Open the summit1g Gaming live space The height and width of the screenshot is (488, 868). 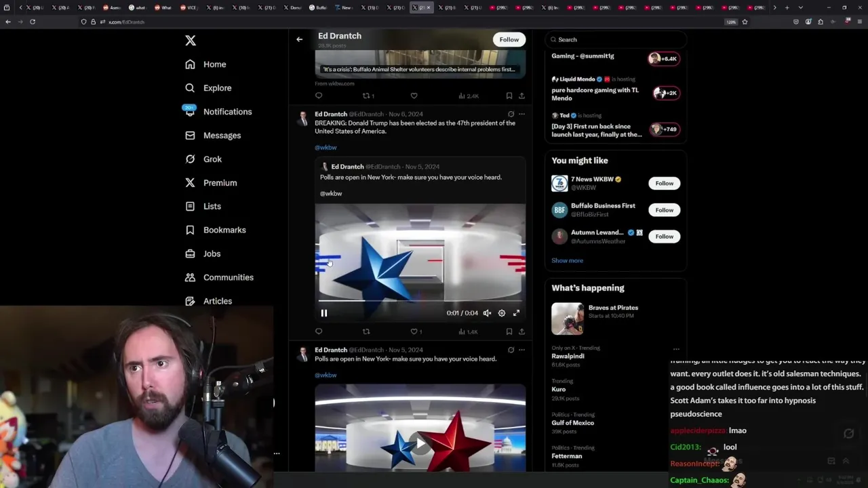tap(616, 58)
